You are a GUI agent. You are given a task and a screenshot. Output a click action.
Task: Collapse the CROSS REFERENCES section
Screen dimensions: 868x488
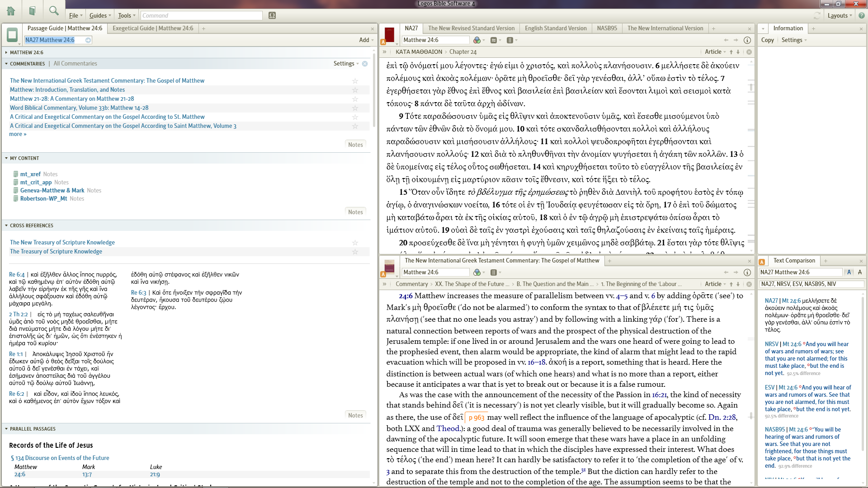pos(6,225)
